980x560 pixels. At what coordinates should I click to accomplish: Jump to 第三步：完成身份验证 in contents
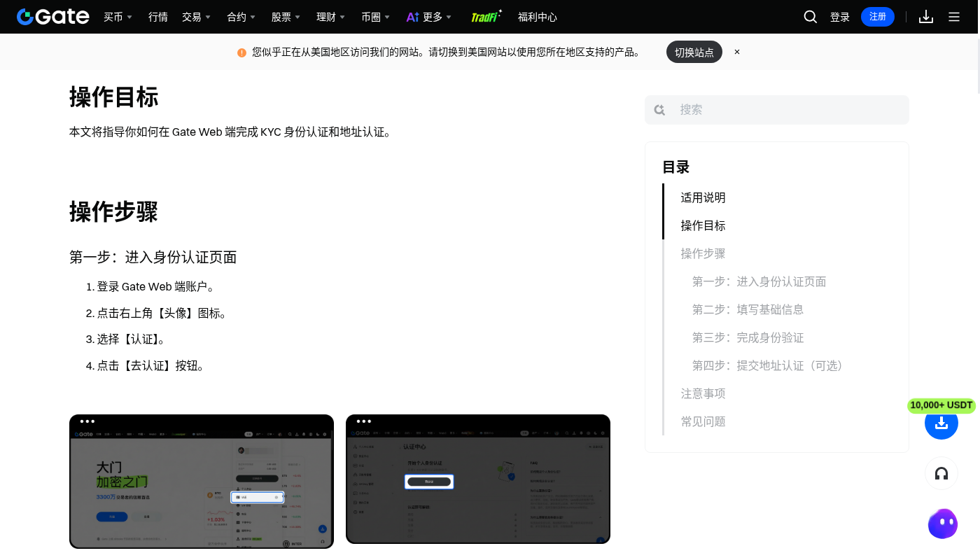click(x=748, y=337)
